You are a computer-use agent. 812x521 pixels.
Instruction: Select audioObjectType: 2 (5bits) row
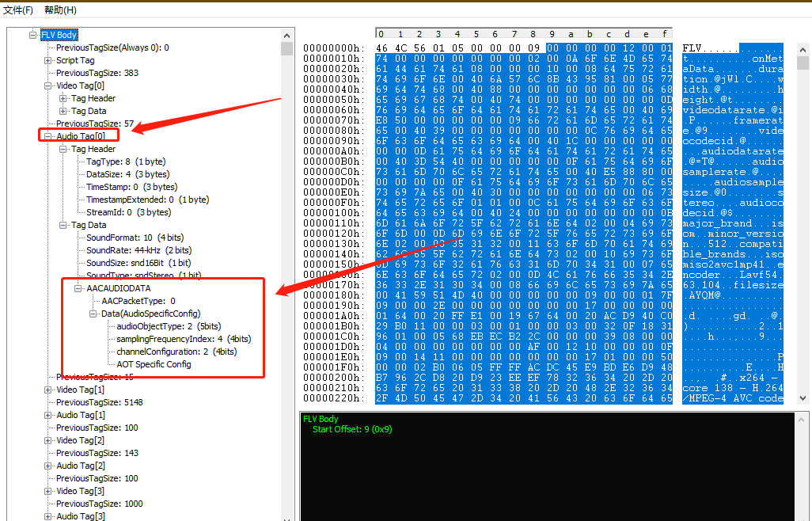(x=169, y=326)
